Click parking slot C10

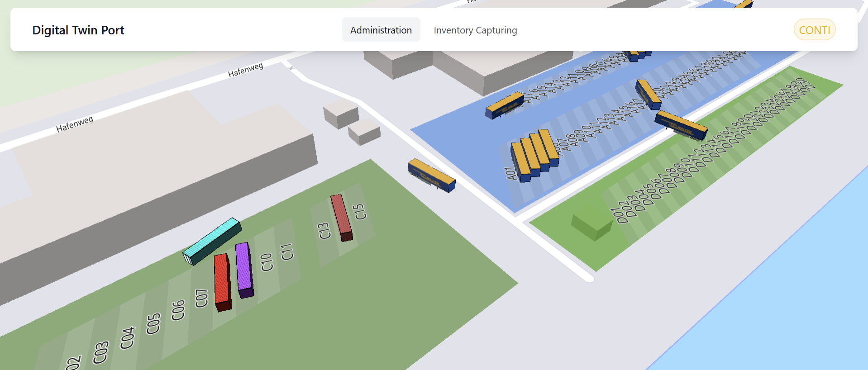tap(267, 261)
